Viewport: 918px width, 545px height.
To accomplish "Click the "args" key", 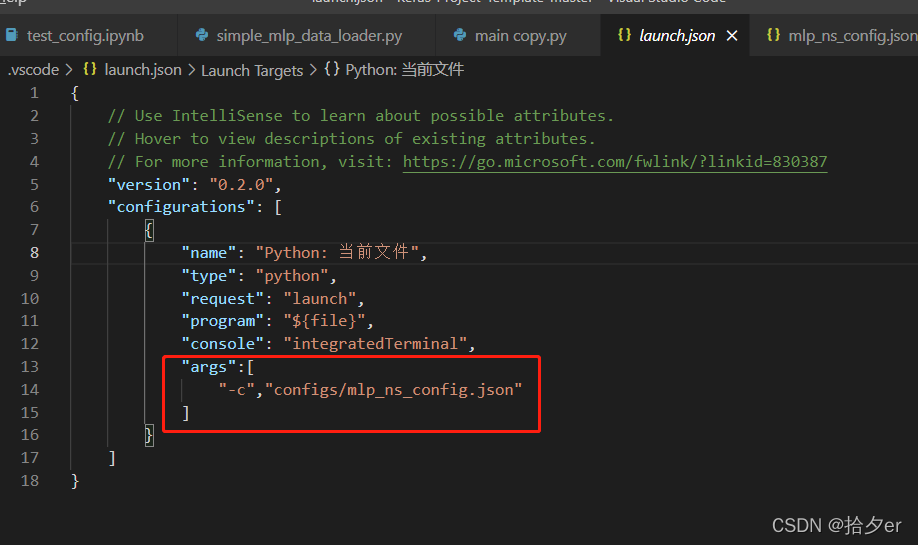I will pos(208,367).
